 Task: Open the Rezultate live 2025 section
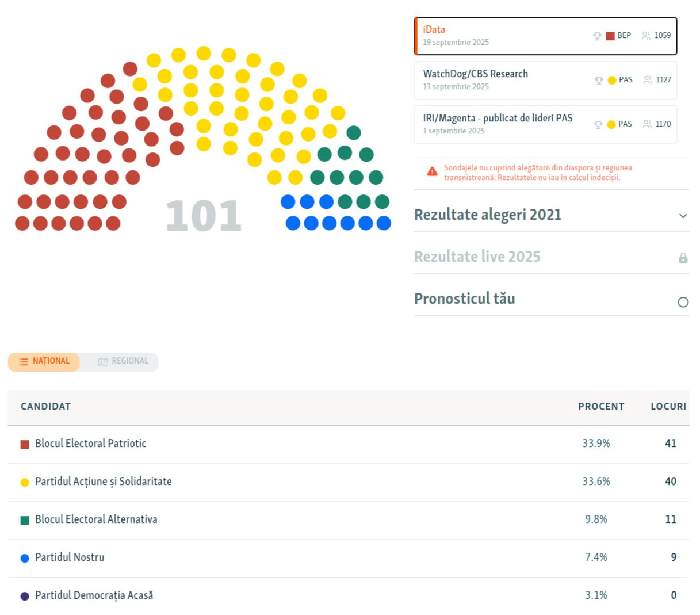click(x=477, y=257)
